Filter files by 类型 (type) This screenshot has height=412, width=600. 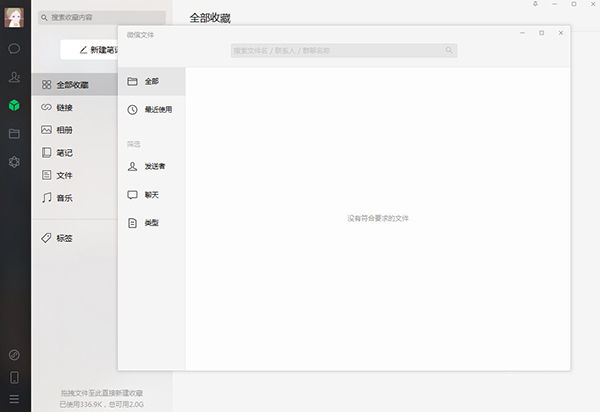click(x=150, y=222)
